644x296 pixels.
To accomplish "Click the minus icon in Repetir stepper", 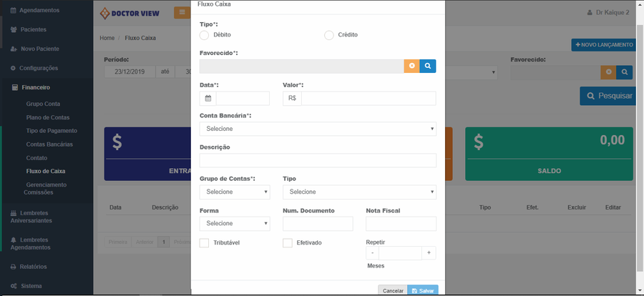I will (372, 252).
